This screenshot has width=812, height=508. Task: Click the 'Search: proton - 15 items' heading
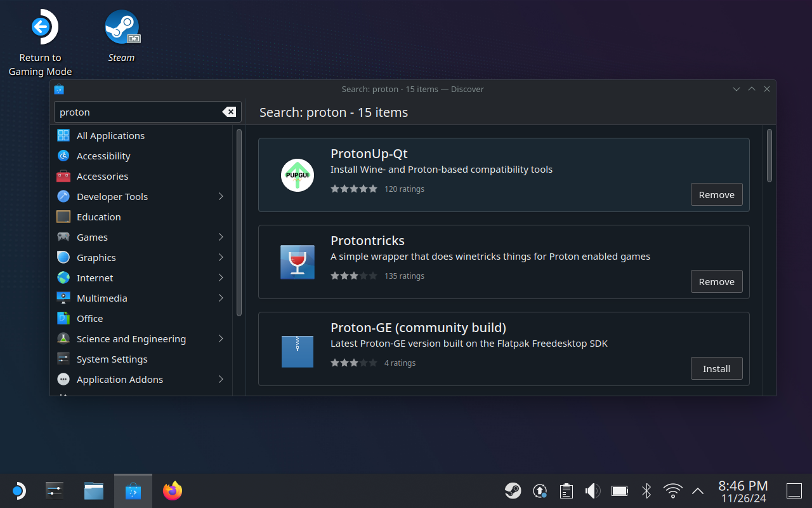point(334,112)
